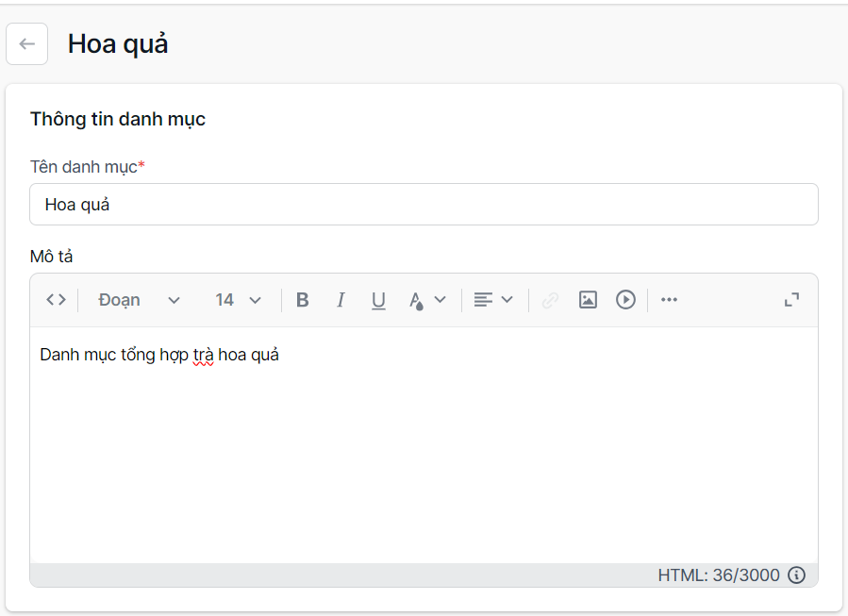Underline the selected text

click(378, 300)
